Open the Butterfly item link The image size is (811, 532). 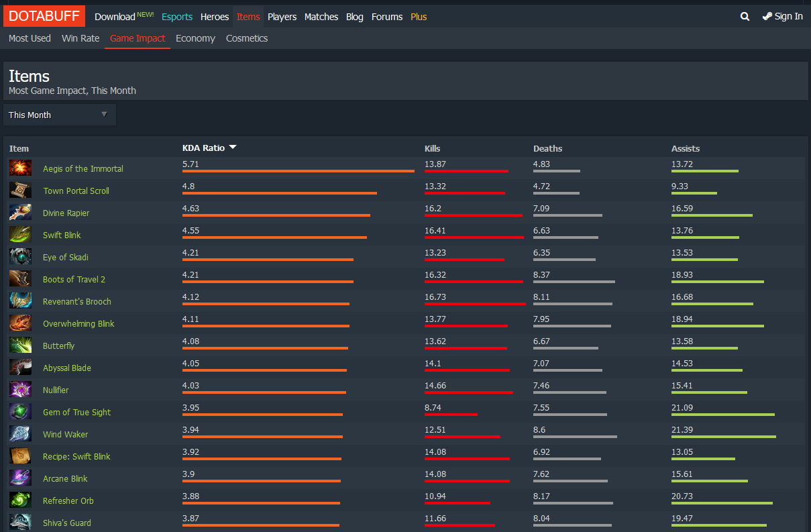pyautogui.click(x=59, y=345)
